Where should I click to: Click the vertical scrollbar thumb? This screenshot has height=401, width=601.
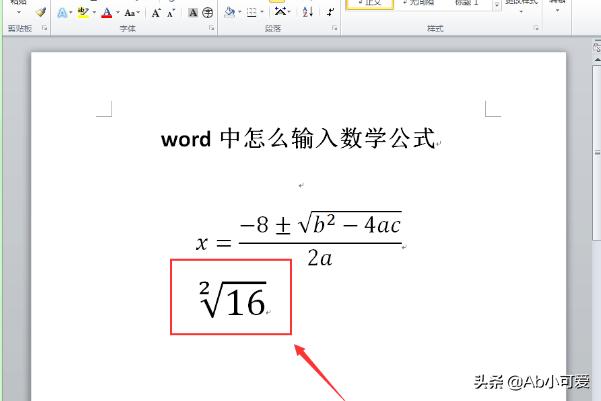[x=597, y=153]
